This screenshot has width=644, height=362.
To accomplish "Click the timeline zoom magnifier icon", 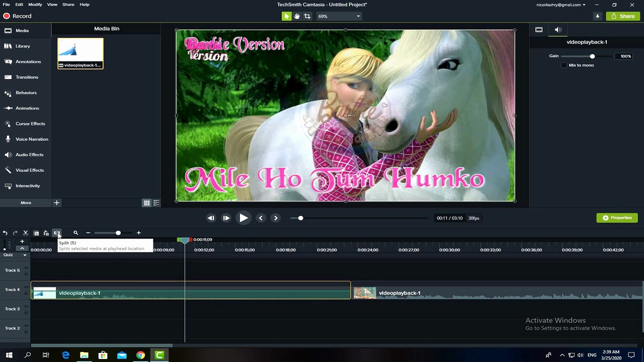I will pos(75,233).
